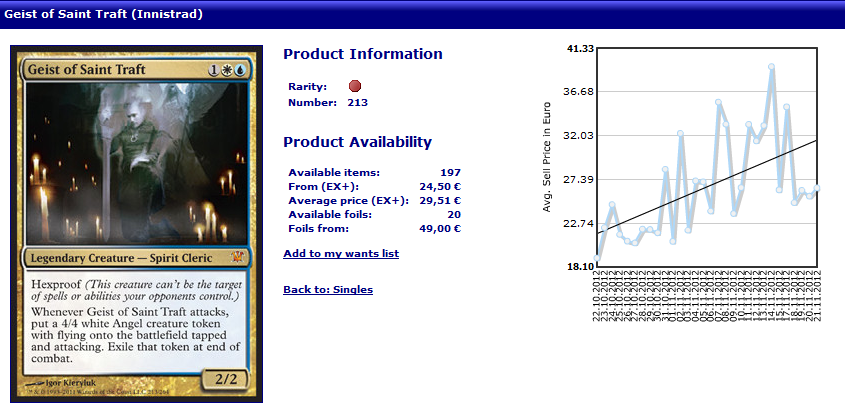Click the card's 'Legendary Creature — Spirit Cleric' type line
This screenshot has width=845, height=415.
click(x=121, y=258)
